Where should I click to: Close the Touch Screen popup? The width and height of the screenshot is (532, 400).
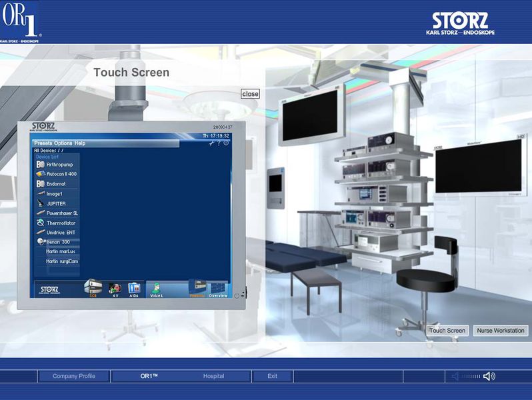[x=251, y=94]
